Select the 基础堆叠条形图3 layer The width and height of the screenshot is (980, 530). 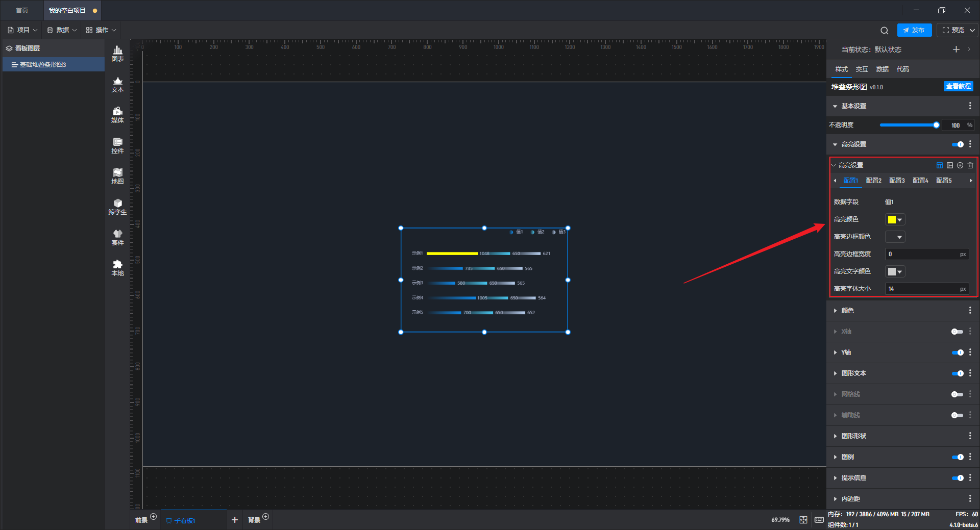pos(54,65)
